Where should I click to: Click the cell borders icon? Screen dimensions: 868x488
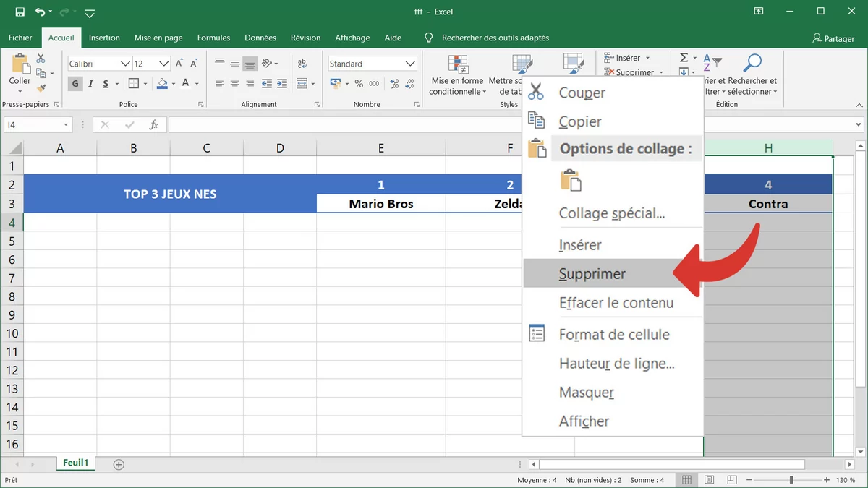(135, 84)
